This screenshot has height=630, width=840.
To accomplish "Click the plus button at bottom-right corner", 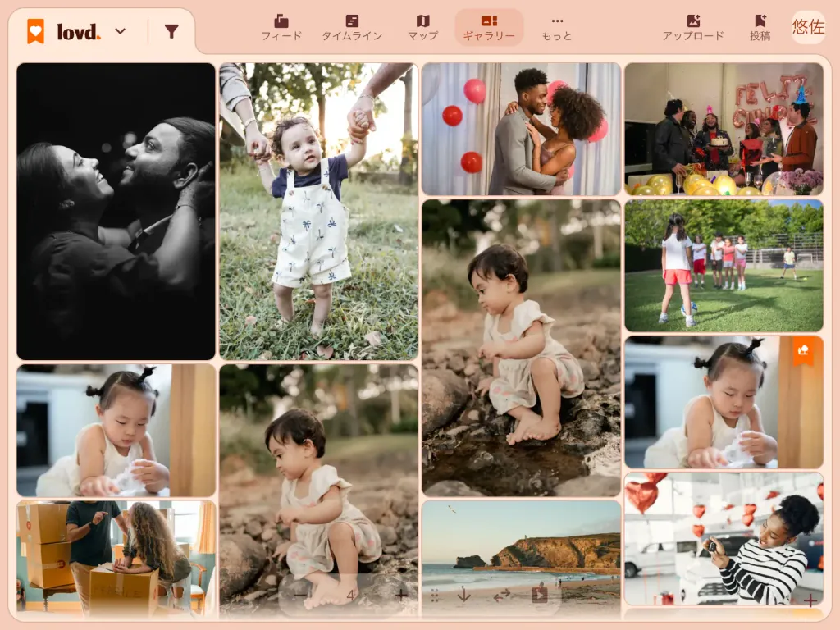I will [810, 600].
